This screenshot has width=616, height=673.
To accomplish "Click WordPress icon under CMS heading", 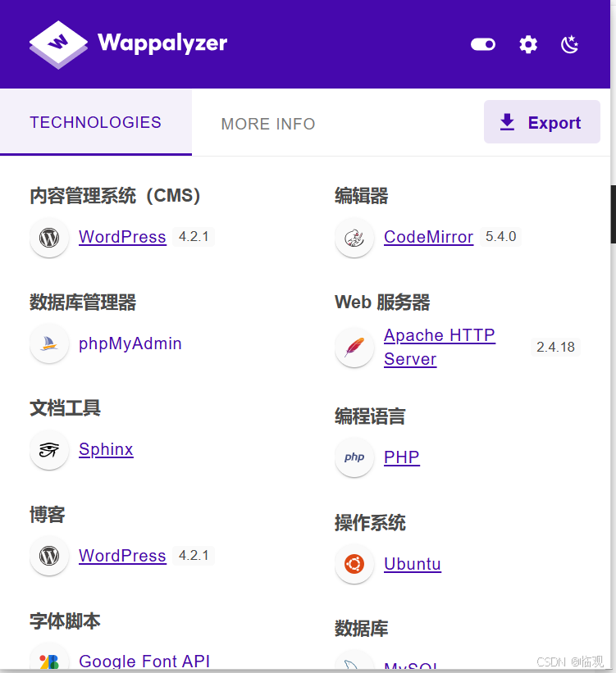I will [49, 238].
